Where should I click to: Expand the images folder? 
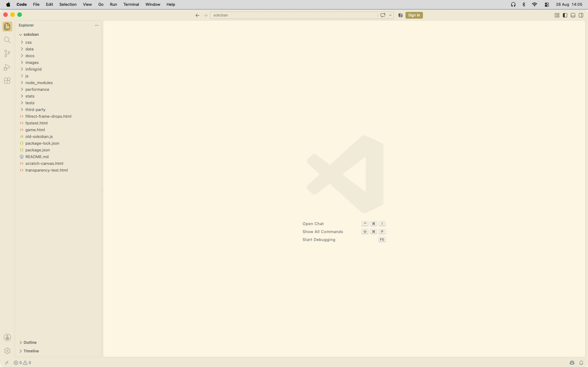click(x=58, y=63)
